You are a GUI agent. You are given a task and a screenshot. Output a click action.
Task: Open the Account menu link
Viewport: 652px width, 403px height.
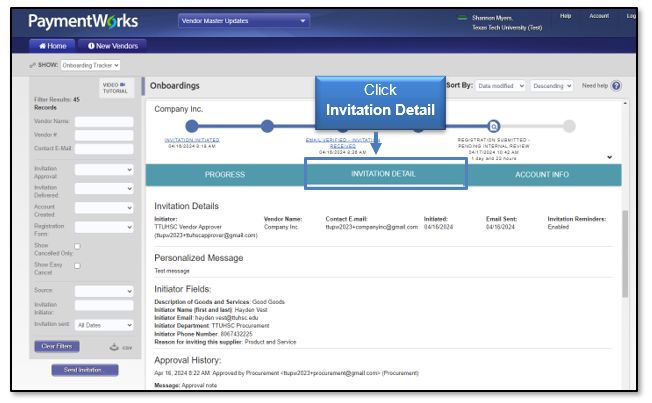pyautogui.click(x=599, y=16)
